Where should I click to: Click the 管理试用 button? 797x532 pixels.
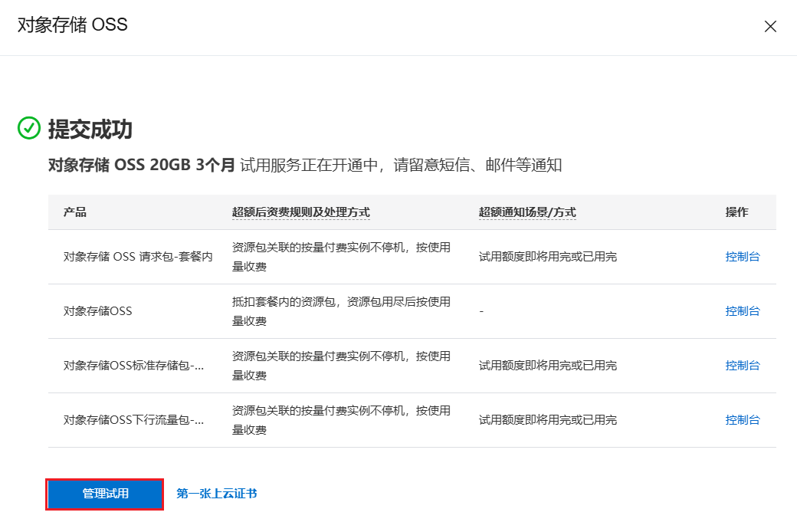click(x=105, y=494)
